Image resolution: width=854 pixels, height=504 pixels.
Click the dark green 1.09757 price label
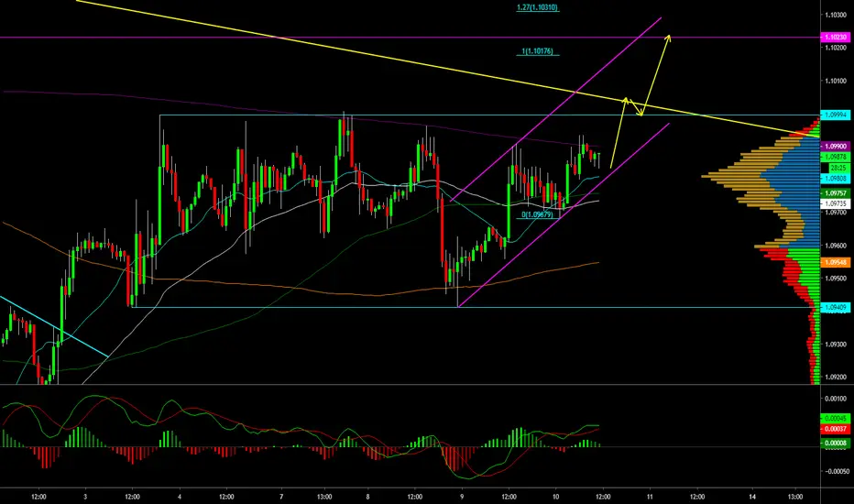click(x=835, y=193)
